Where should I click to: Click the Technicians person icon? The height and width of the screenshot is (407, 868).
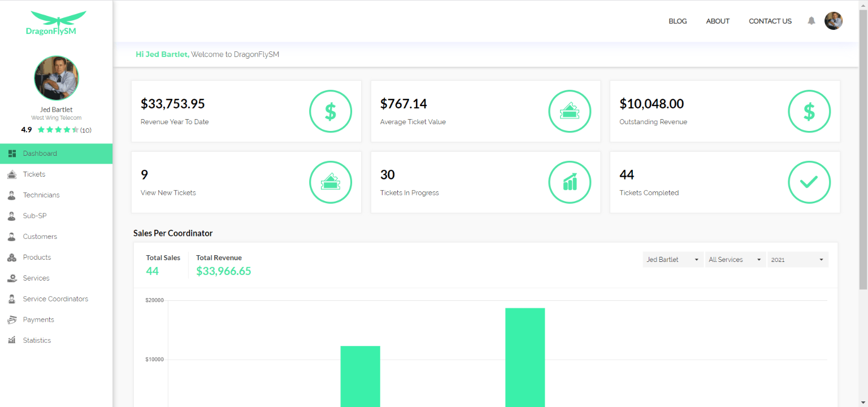[x=12, y=195]
